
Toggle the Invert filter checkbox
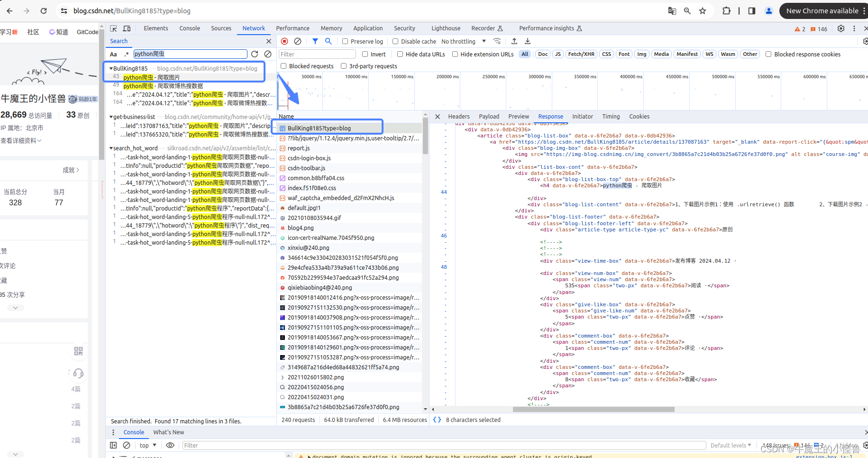tap(365, 54)
